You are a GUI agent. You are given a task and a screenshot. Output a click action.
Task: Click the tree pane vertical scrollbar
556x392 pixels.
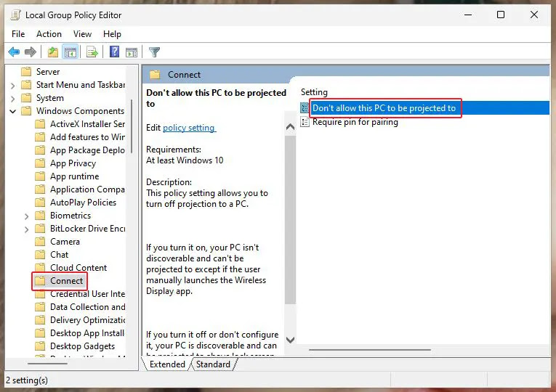132,126
